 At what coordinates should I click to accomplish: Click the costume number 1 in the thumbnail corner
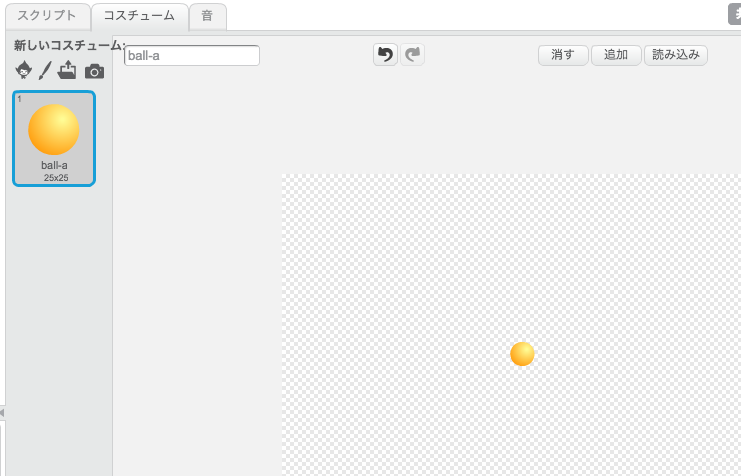tap(19, 99)
